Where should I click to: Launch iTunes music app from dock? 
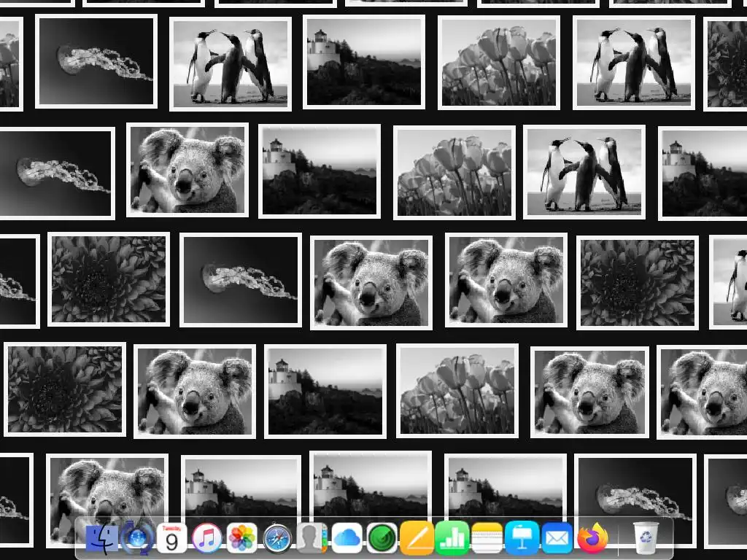tap(206, 539)
